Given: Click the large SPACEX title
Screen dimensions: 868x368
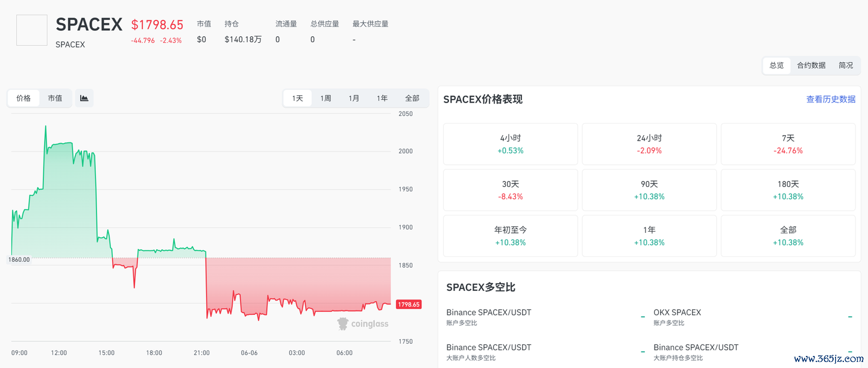Looking at the screenshot, I should coord(89,25).
